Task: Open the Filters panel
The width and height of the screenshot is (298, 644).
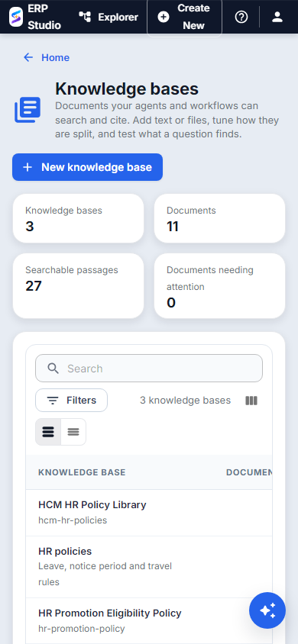Action: point(72,401)
